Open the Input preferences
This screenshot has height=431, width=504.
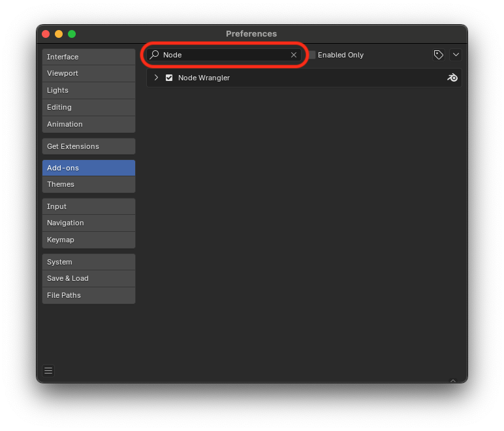coord(89,206)
